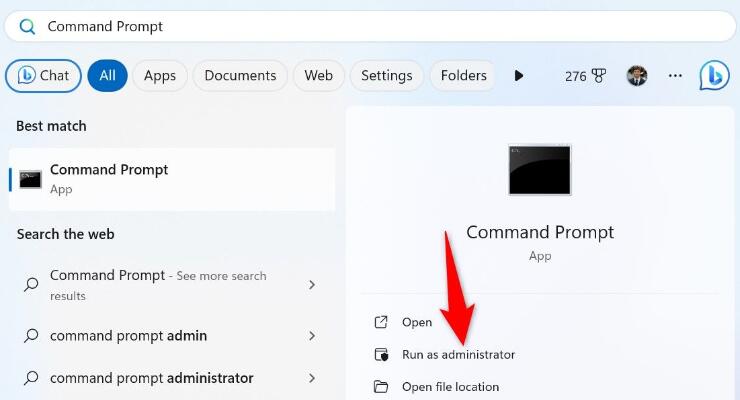Show more filters with the play arrow
The image size is (740, 400).
click(519, 75)
